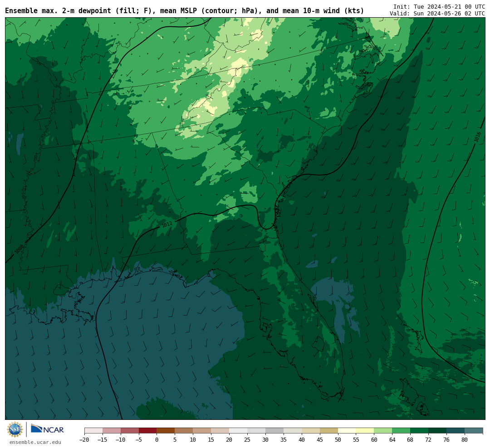Viewport: 490px width, 448px height.
Task: Click the 1012 contour label
Action: click(167, 224)
